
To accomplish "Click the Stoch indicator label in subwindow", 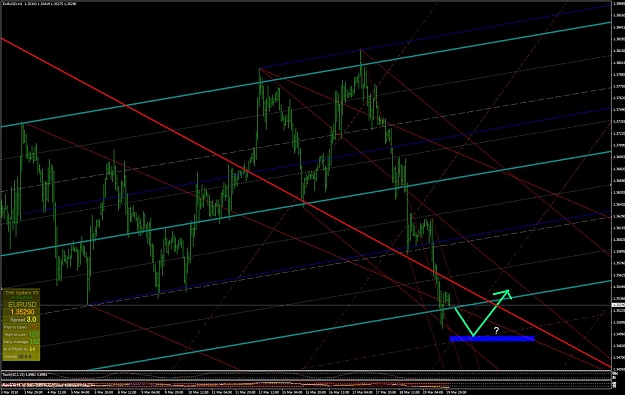I will 25,374.
